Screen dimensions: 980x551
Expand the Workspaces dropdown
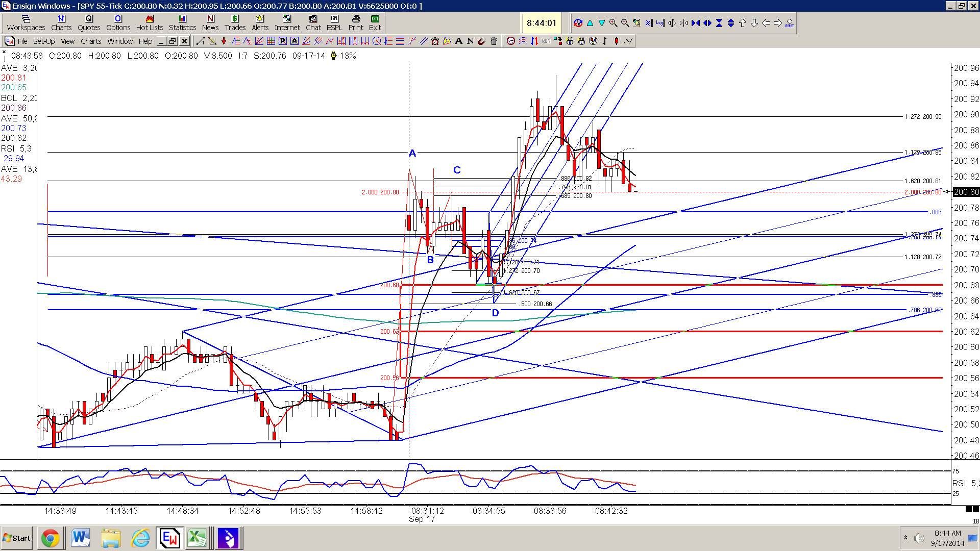pyautogui.click(x=26, y=23)
